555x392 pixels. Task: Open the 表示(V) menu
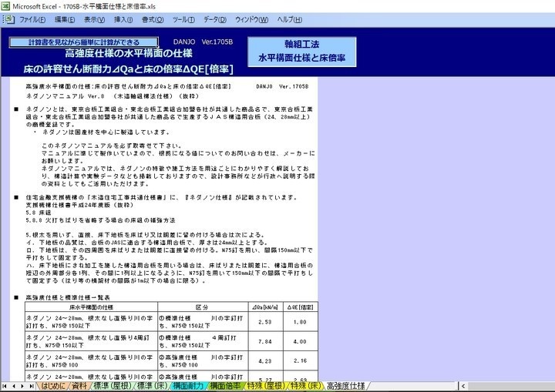coord(94,20)
